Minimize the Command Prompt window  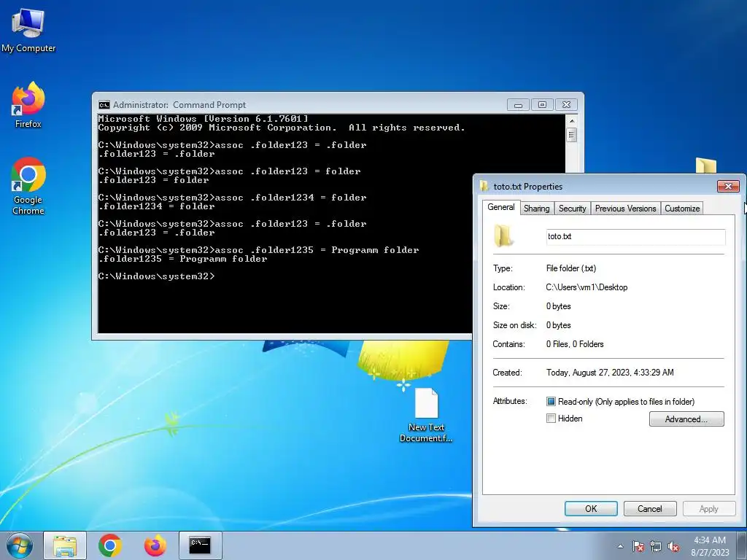coord(519,105)
